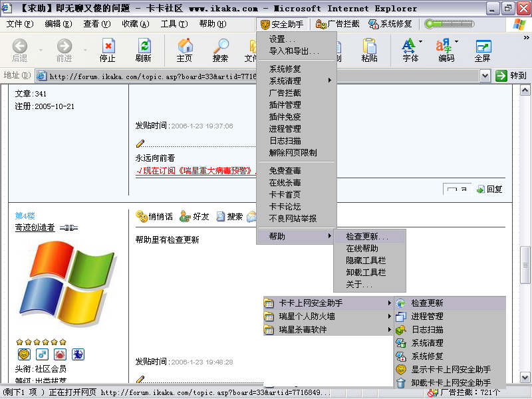Click the male gender badge icon

(x=42, y=354)
